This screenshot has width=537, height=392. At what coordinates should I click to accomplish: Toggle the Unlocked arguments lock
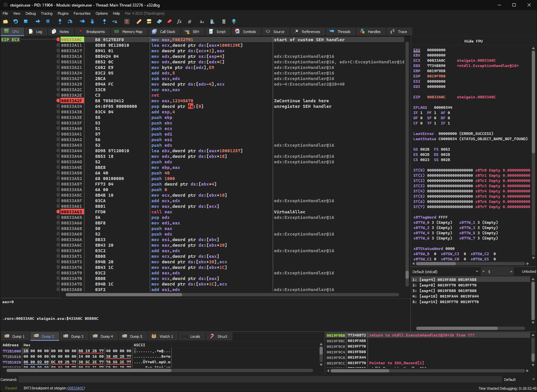coord(528,272)
